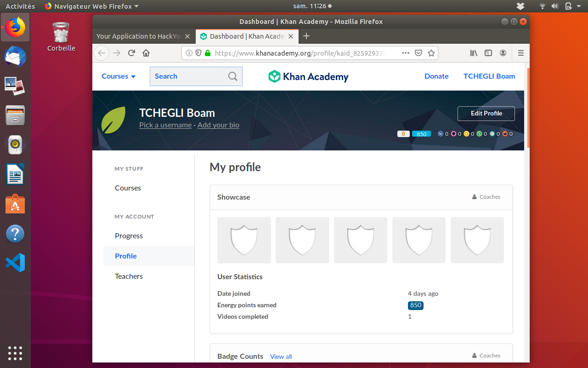Open a new browser tab
The height and width of the screenshot is (368, 588).
click(307, 36)
